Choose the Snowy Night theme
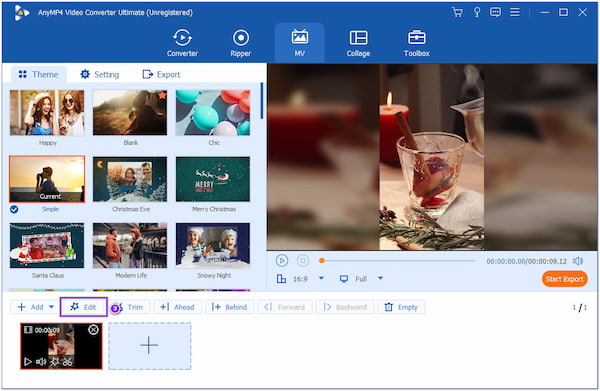This screenshot has height=391, width=600. tap(213, 245)
